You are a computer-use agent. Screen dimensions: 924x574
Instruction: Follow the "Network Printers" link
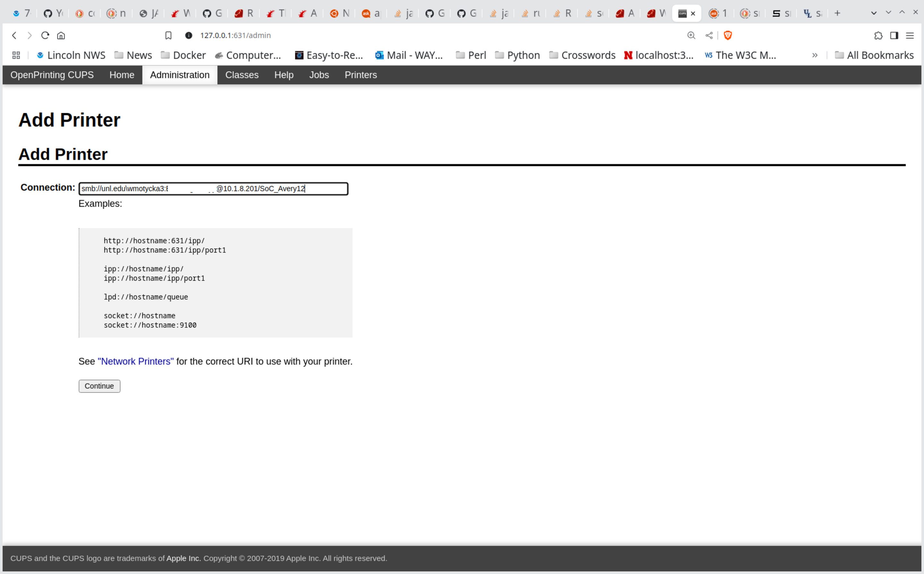point(136,362)
